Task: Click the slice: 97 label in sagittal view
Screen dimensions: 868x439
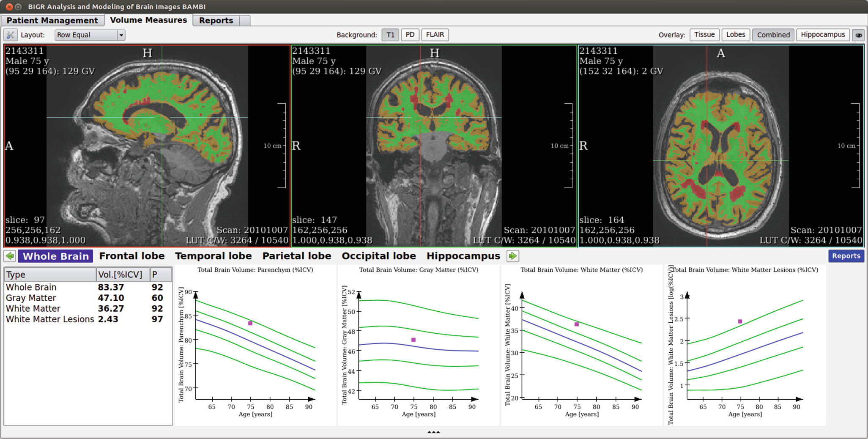Action: click(25, 220)
